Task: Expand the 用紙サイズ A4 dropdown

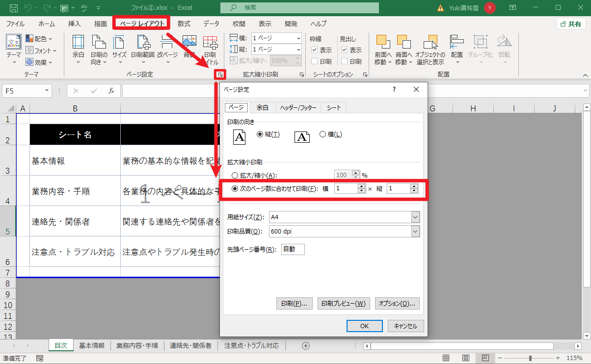Action: coord(415,217)
